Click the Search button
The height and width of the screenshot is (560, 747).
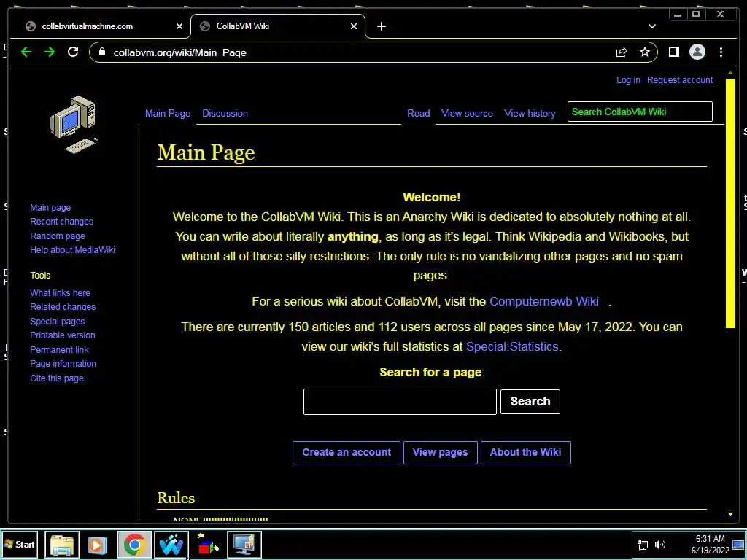(530, 402)
